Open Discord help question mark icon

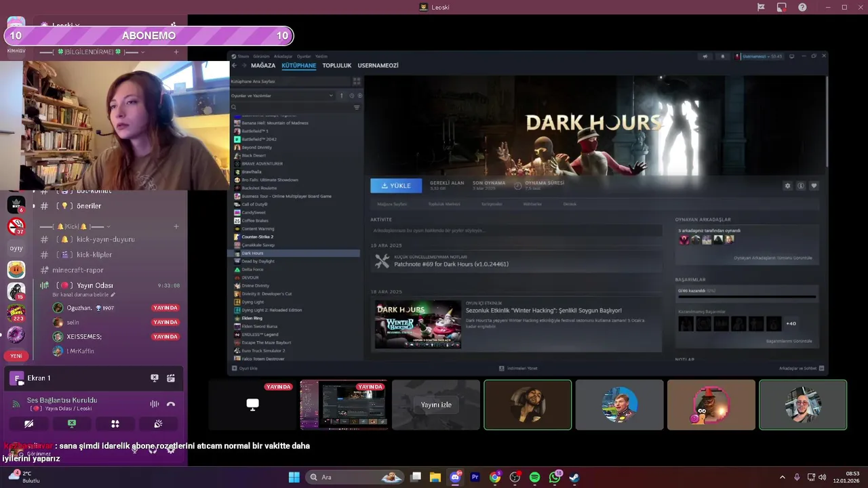coord(802,7)
